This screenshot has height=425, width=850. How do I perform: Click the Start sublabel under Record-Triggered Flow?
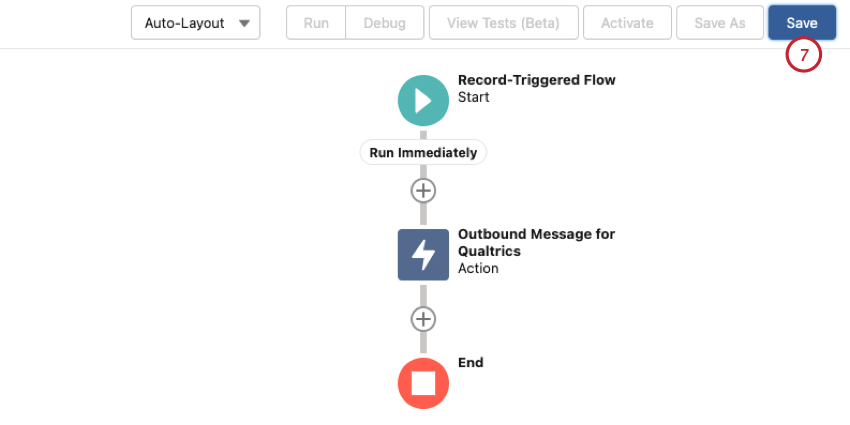[x=473, y=98]
